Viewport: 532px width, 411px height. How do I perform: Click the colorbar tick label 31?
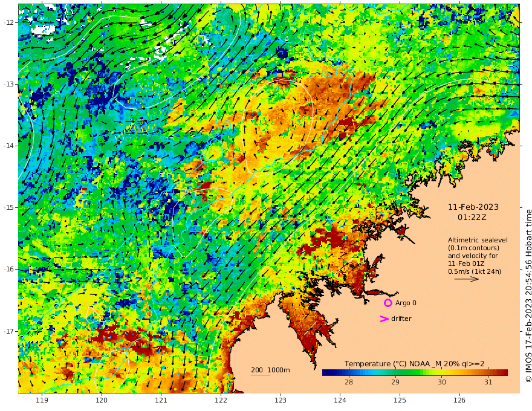pyautogui.click(x=488, y=382)
